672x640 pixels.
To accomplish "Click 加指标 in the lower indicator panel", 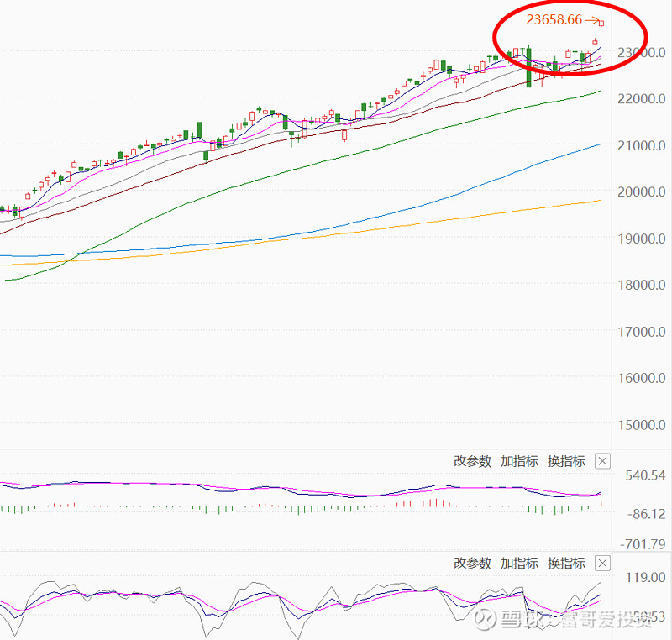I will pyautogui.click(x=519, y=564).
